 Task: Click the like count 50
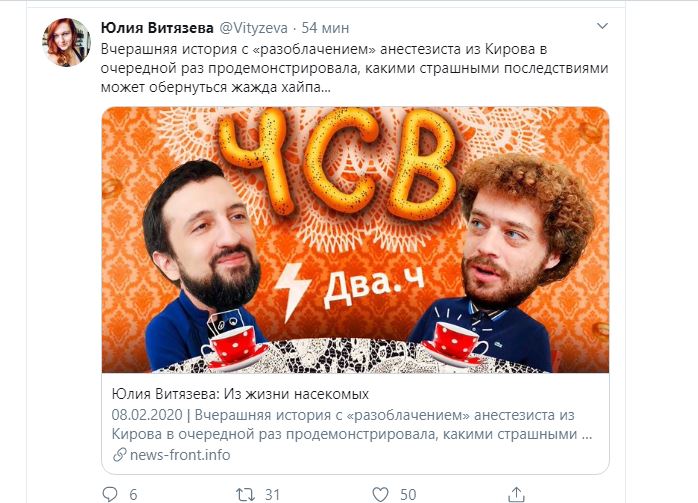click(408, 495)
